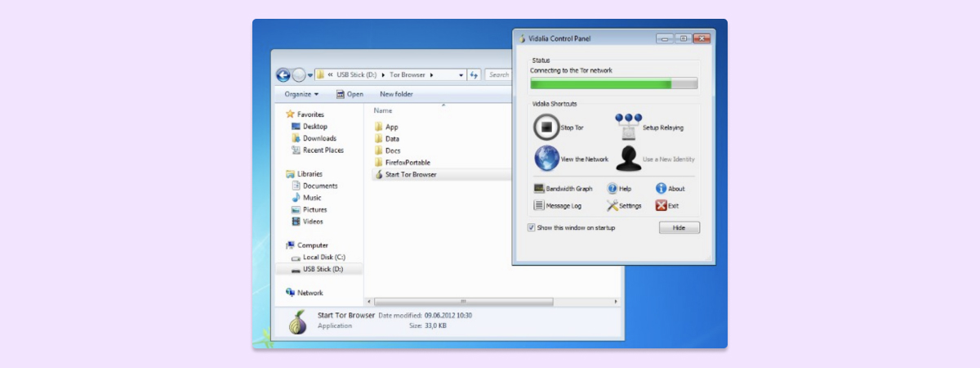Screen dimensions: 980x368
Task: Click the horizontal scrollbar in file list
Action: (x=462, y=302)
